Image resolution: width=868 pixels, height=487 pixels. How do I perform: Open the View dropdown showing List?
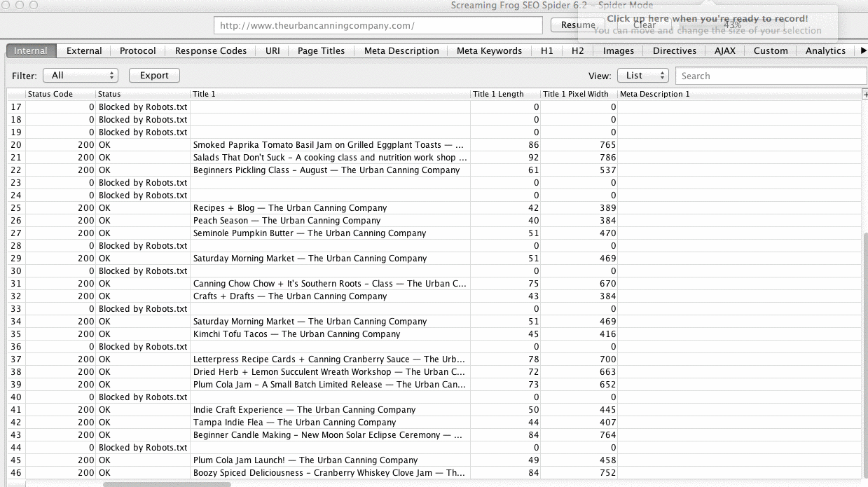pyautogui.click(x=642, y=76)
